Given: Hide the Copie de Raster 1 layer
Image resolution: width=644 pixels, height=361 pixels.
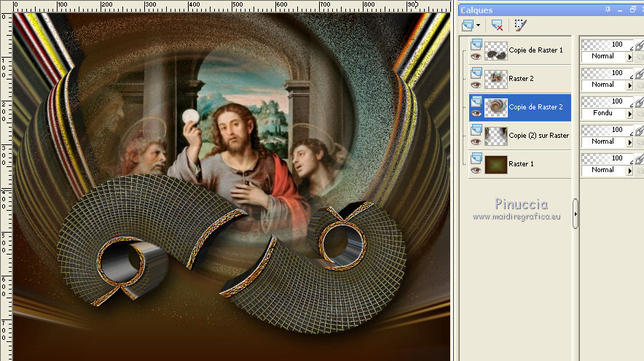Looking at the screenshot, I should click(x=476, y=57).
